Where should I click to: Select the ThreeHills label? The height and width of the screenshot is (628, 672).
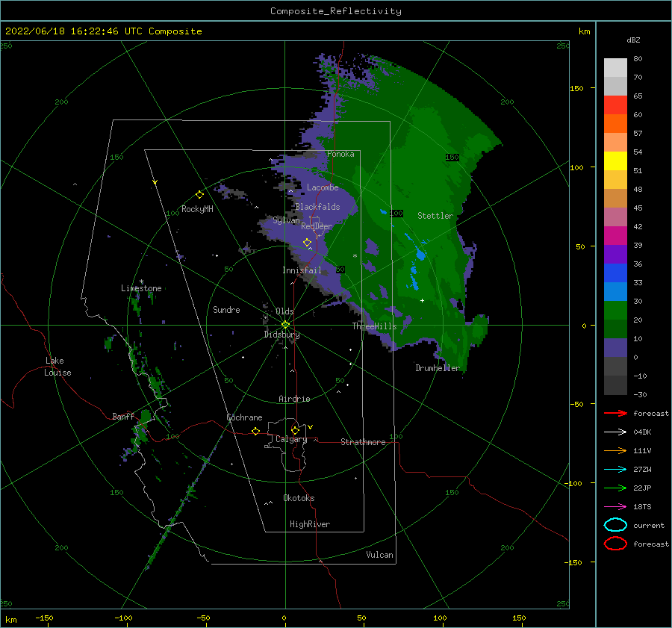click(375, 326)
